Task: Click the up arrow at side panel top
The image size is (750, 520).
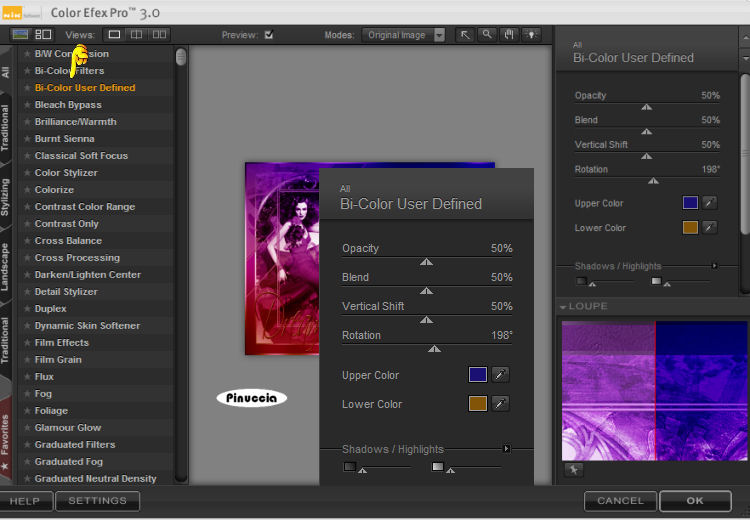Action: point(745,36)
